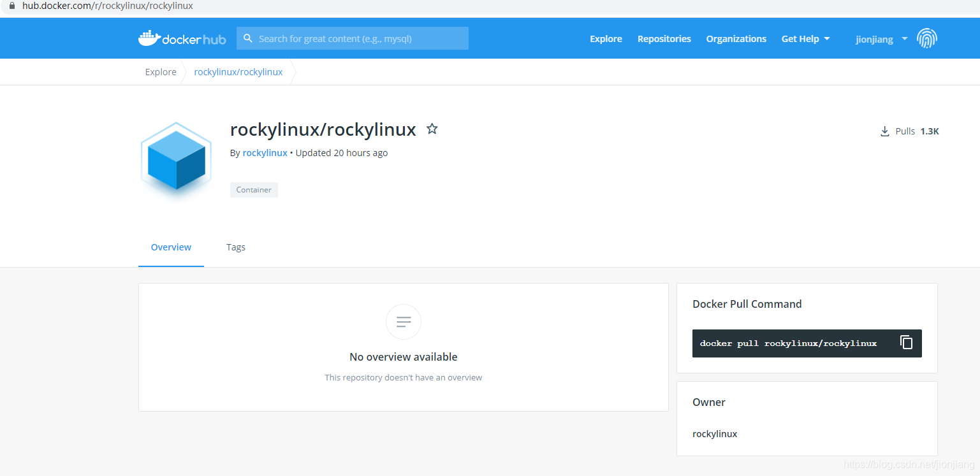Open Organizations in top navigation

pos(736,39)
